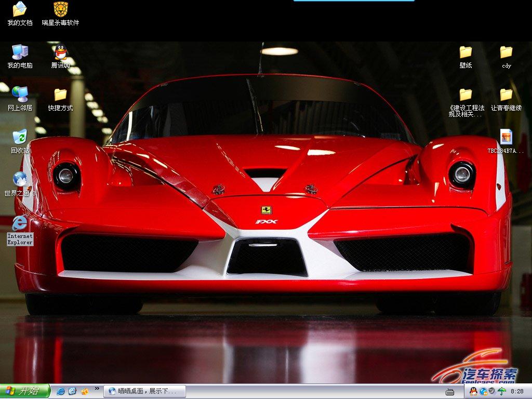Expand quick launch overflow chevron

click(97, 389)
